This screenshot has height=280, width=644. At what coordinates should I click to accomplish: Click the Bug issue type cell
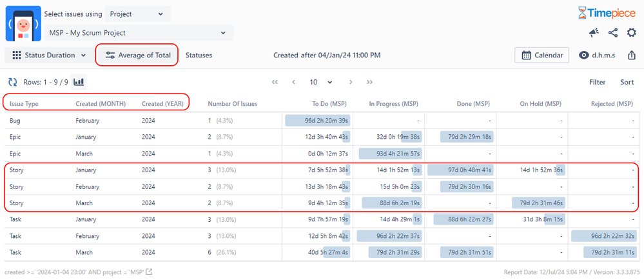(x=15, y=121)
